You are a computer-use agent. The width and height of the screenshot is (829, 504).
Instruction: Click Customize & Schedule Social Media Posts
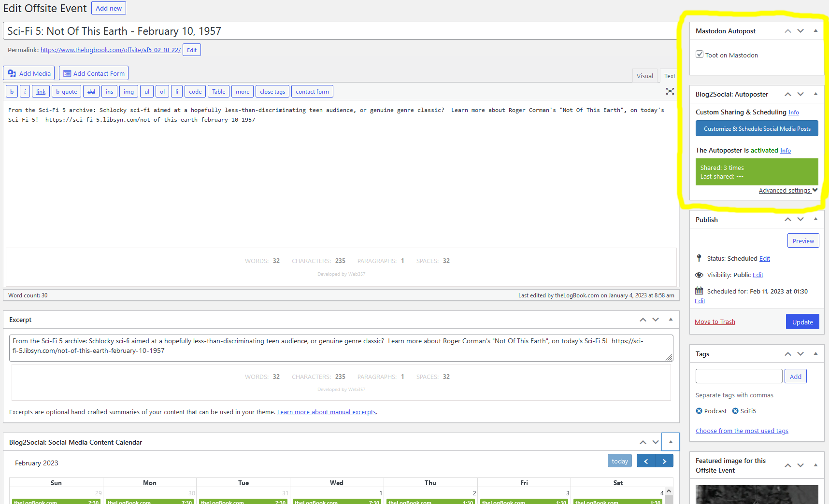[757, 128]
